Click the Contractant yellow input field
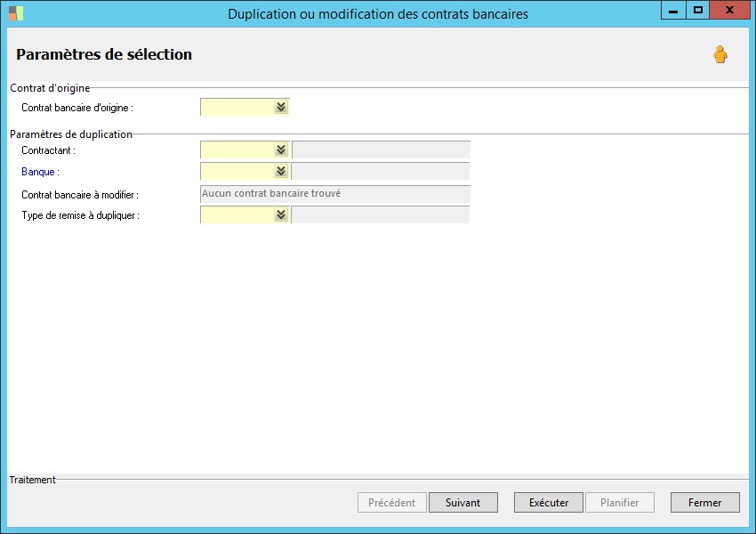Screen dimensions: 756x534 [x=237, y=150]
